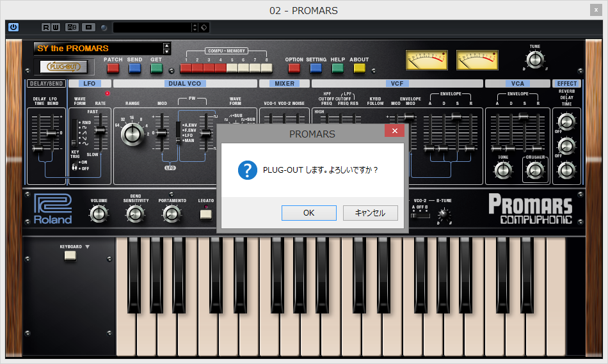
Task: Click the REVERB knob in EFFECT
Action: point(566,122)
